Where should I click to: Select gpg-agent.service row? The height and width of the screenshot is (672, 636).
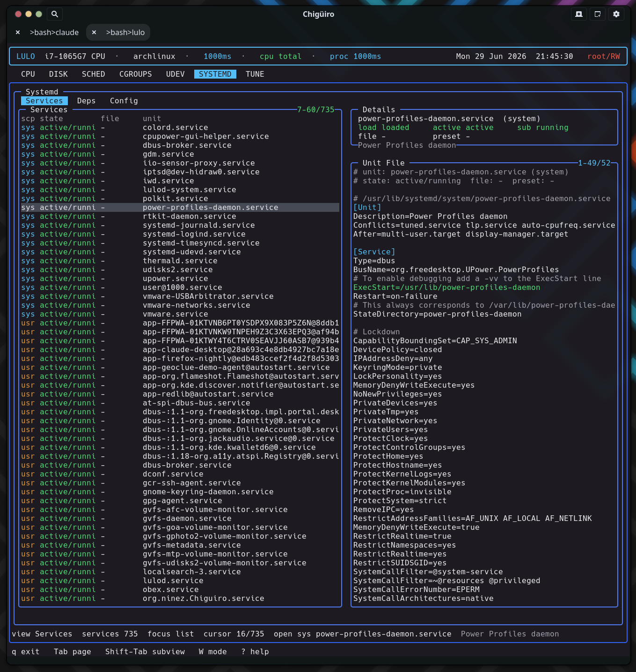click(180, 500)
